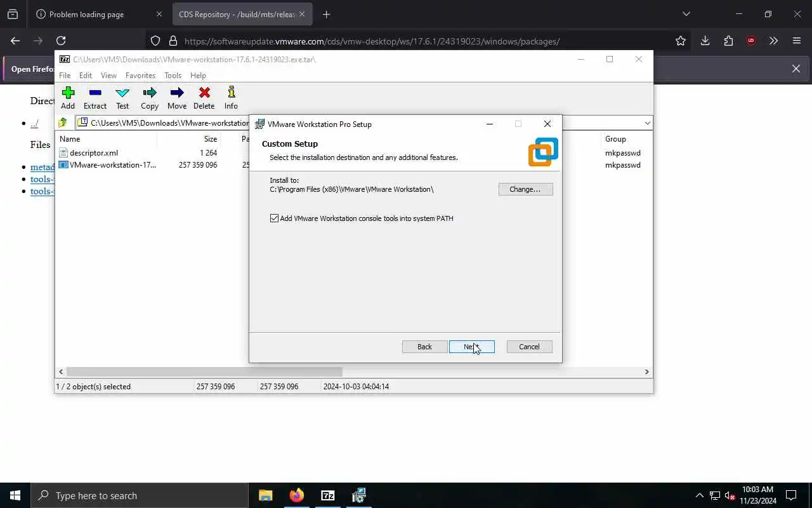Expand the 7-Zip address path dropdown
812x508 pixels.
pos(647,123)
